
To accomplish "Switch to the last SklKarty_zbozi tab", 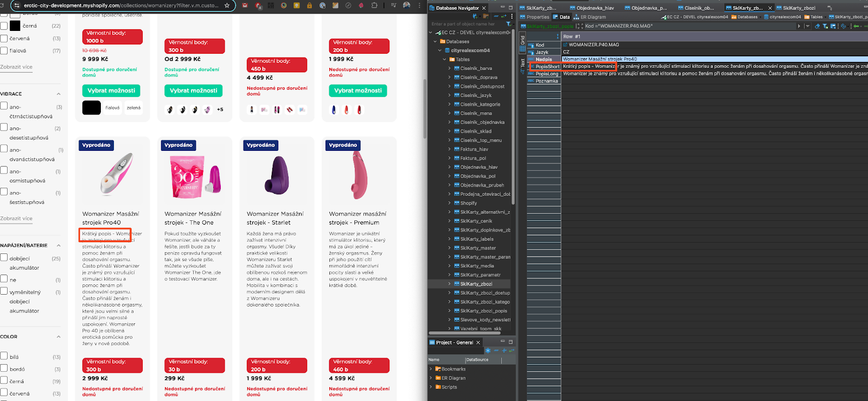I will [x=795, y=8].
